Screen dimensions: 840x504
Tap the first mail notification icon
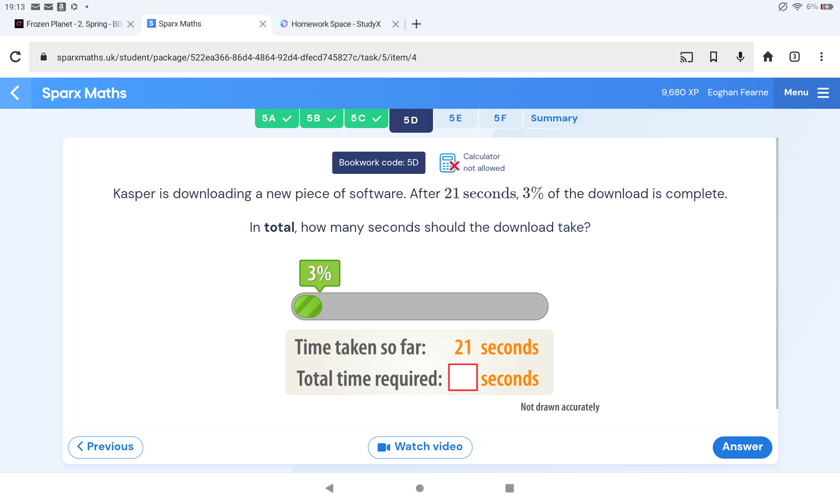click(36, 7)
